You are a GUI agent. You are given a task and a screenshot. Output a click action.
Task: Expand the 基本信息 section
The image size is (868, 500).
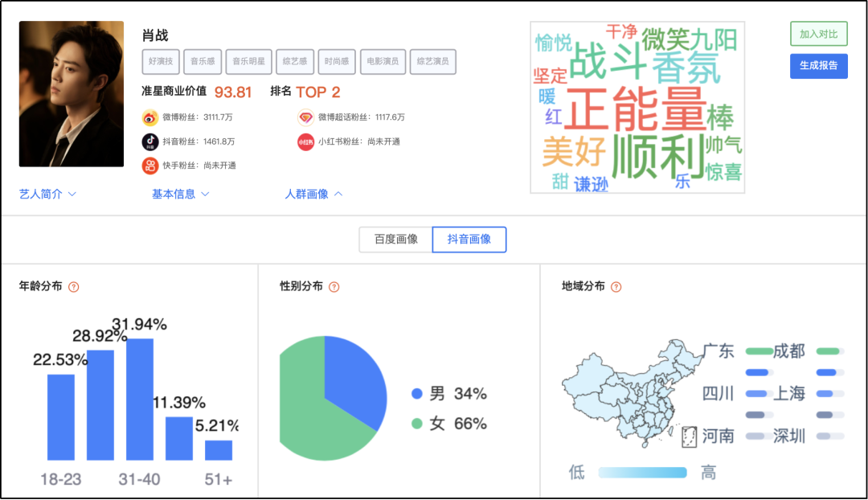click(180, 194)
